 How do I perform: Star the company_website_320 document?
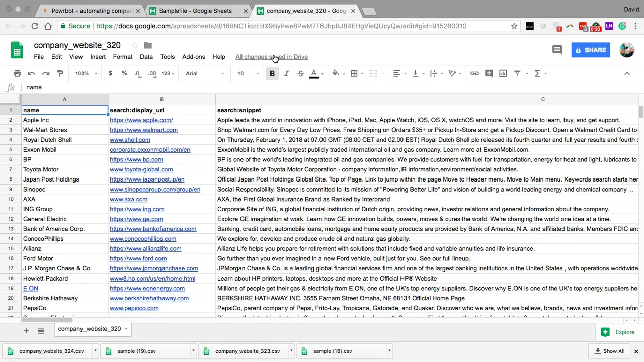(134, 45)
